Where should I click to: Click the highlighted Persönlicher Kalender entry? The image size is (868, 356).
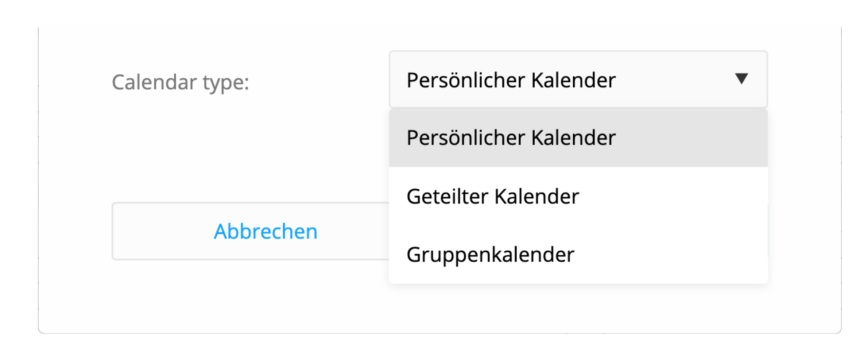coord(511,138)
